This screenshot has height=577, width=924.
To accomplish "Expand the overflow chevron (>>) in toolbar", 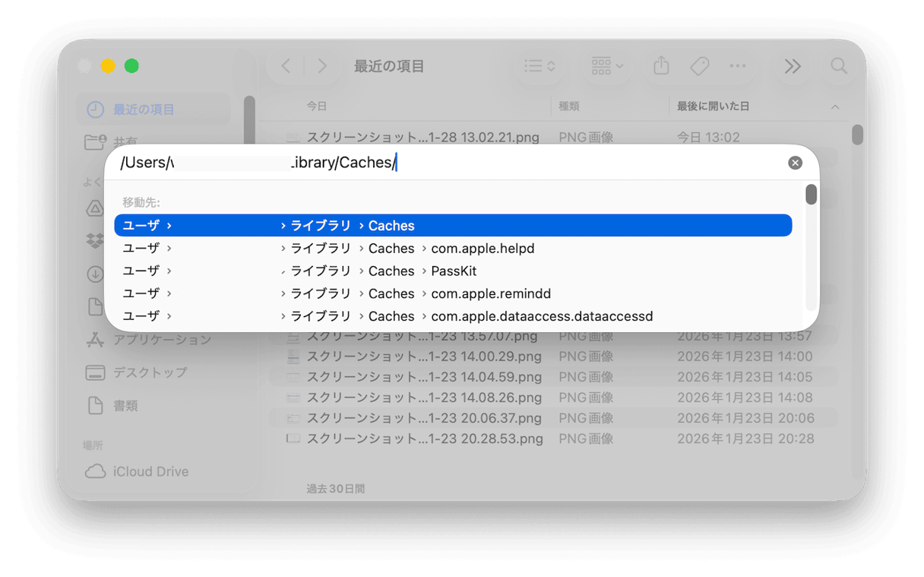I will click(x=793, y=66).
